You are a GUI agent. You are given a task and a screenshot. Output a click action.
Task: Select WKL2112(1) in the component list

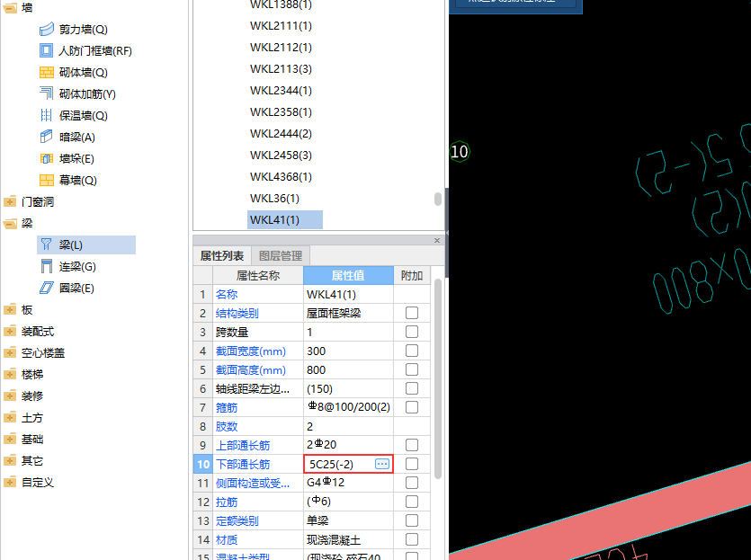pos(281,48)
